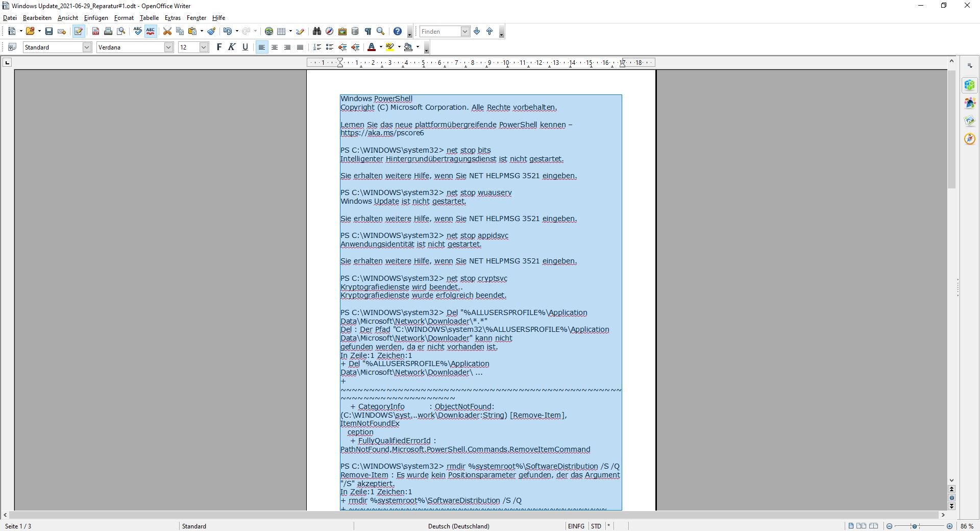Image resolution: width=980 pixels, height=531 pixels.
Task: Expand the paragraph style dropdown
Action: click(87, 47)
